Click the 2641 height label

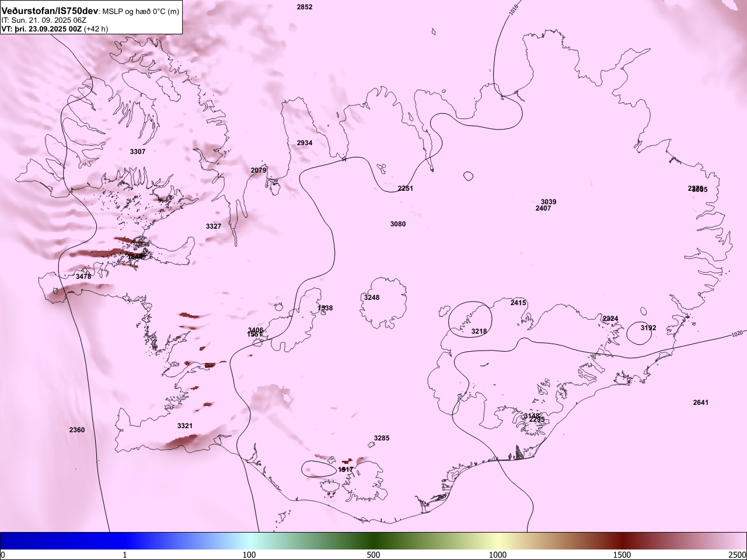point(701,402)
